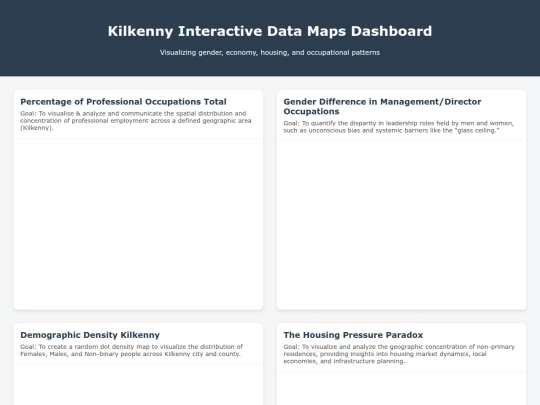Screen dimensions: 540x405
Task: Click the subtitle 'Visualizing gender, economy, housing' text
Action: tap(270, 53)
